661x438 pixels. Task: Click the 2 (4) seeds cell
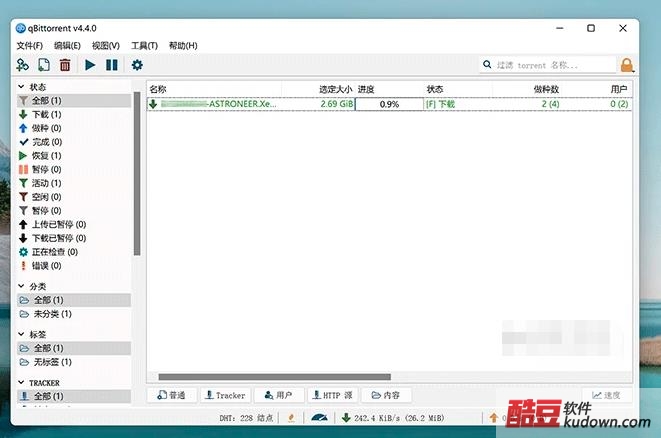(551, 104)
